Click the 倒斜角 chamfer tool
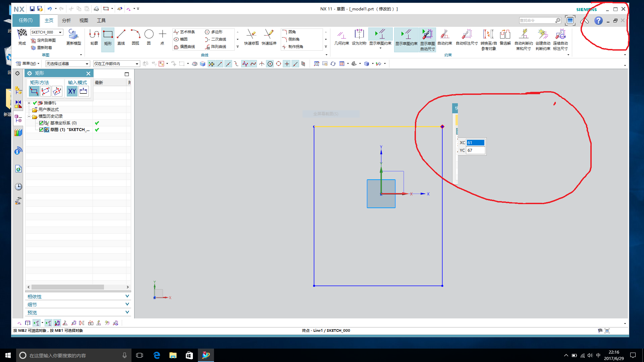Image resolution: width=644 pixels, height=362 pixels. 291,39
